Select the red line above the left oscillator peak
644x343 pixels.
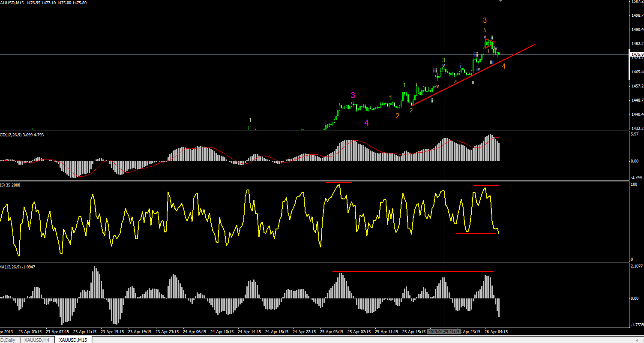pos(338,183)
